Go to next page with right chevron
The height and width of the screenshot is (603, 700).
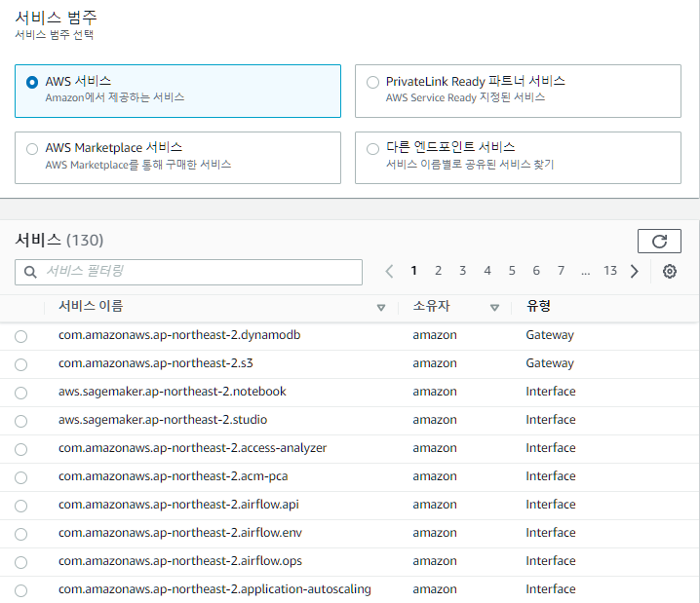point(634,271)
